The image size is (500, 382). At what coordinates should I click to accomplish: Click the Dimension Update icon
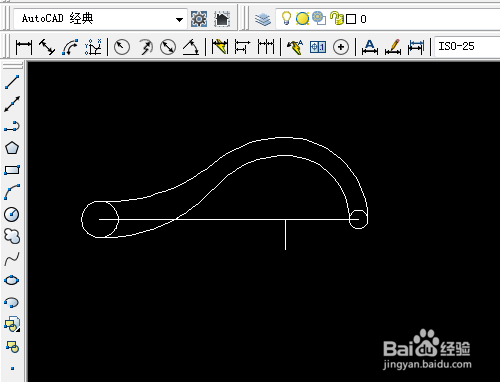point(416,47)
